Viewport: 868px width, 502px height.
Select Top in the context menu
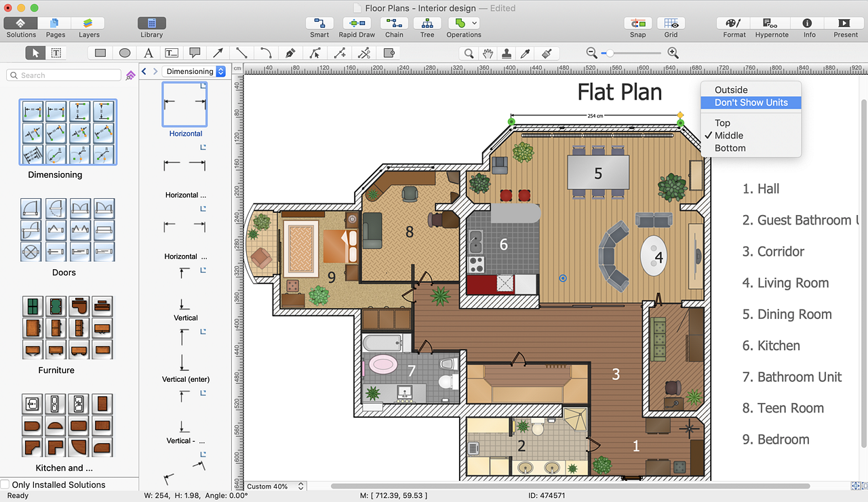coord(751,123)
